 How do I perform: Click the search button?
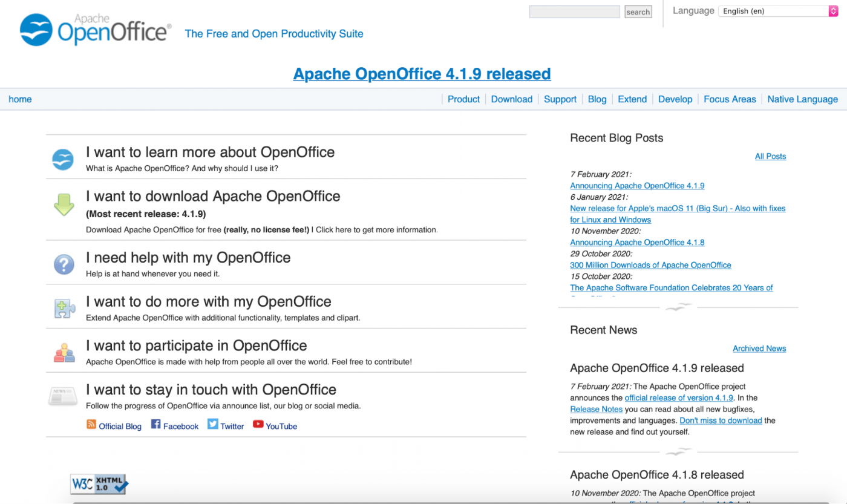(638, 11)
